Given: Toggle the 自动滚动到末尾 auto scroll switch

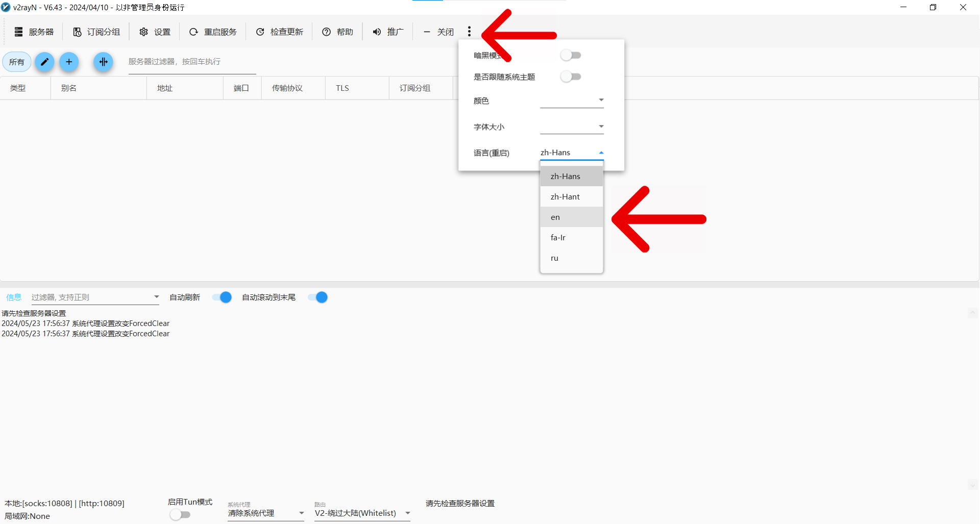Looking at the screenshot, I should 318,297.
